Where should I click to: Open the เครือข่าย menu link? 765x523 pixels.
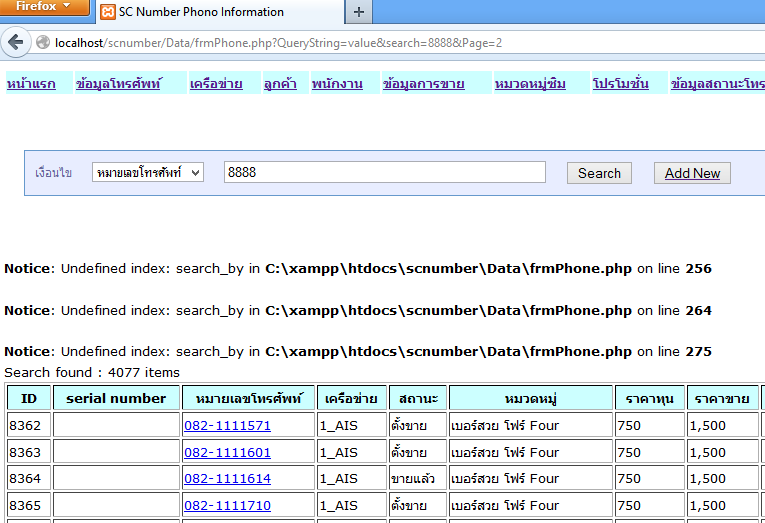coord(216,84)
